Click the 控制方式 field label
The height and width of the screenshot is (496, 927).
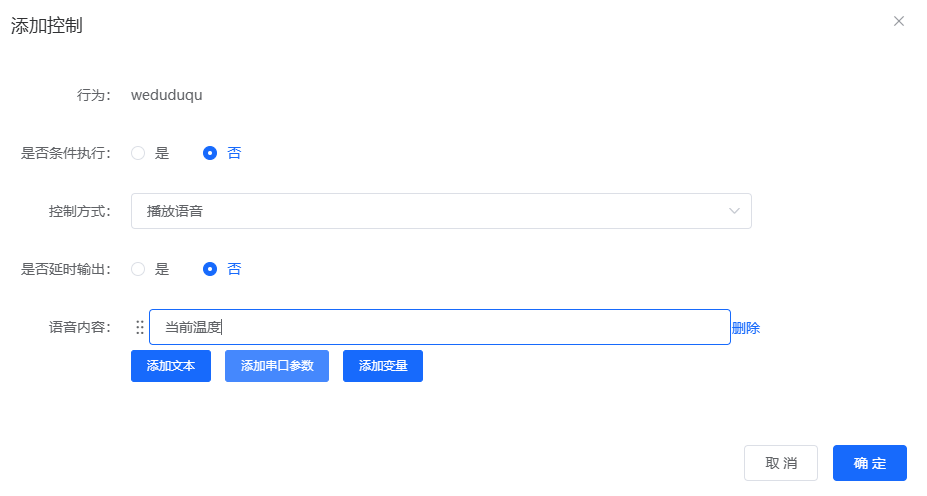coord(79,211)
